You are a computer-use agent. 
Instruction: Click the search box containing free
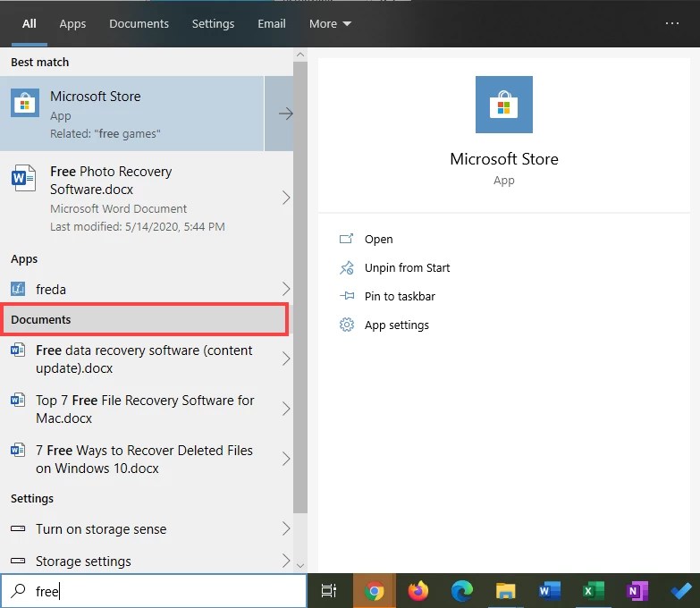tap(154, 591)
